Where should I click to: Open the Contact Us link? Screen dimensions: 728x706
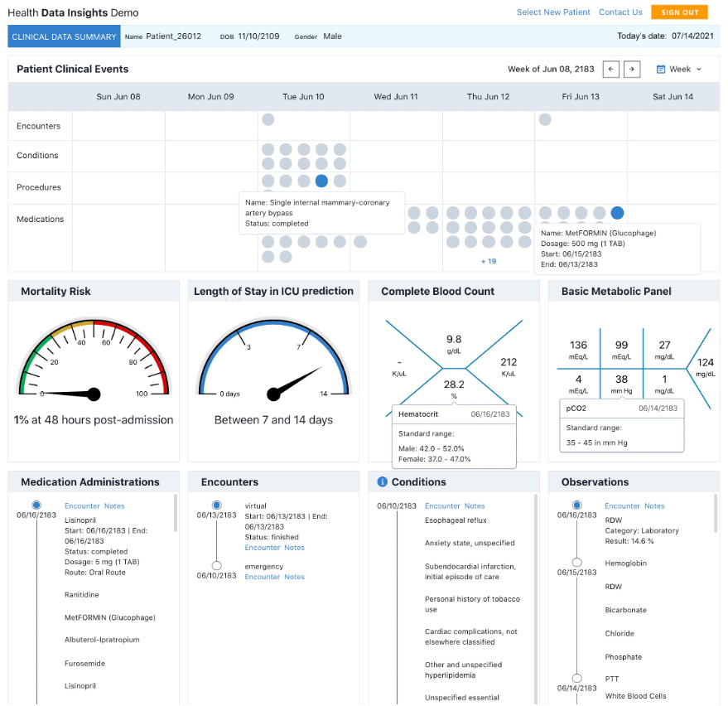tap(620, 12)
